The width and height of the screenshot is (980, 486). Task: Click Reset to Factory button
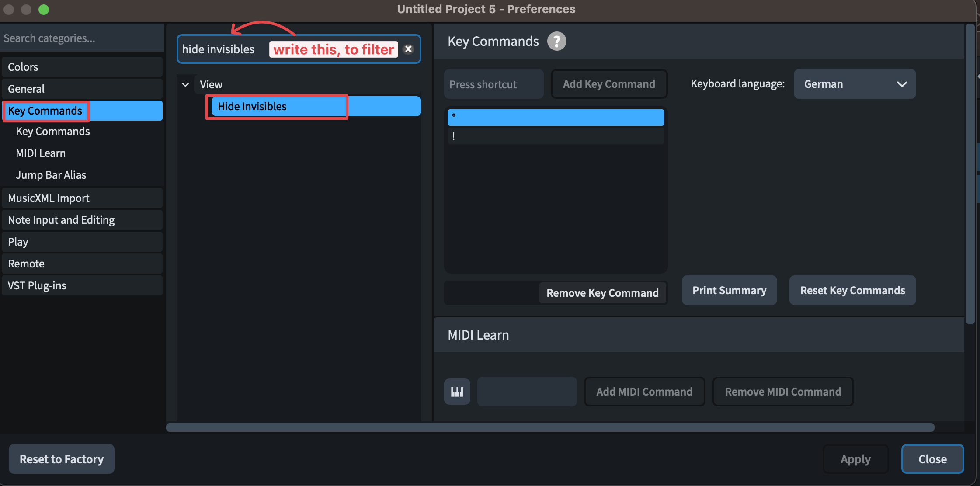62,459
